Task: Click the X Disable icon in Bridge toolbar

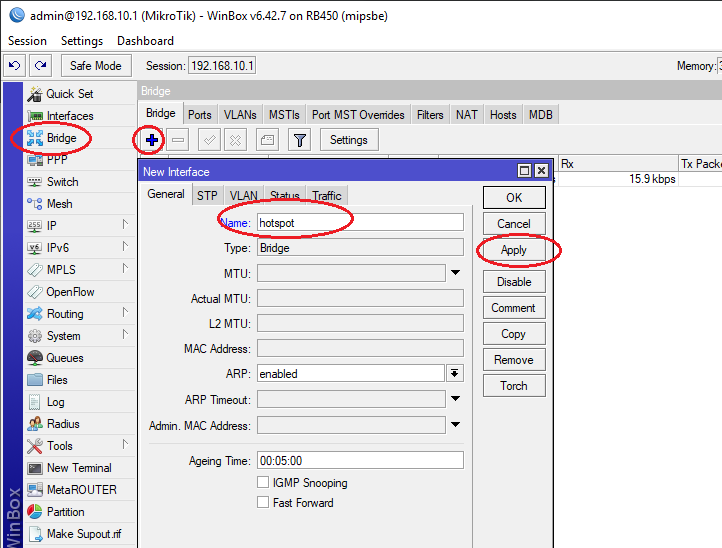Action: point(235,140)
